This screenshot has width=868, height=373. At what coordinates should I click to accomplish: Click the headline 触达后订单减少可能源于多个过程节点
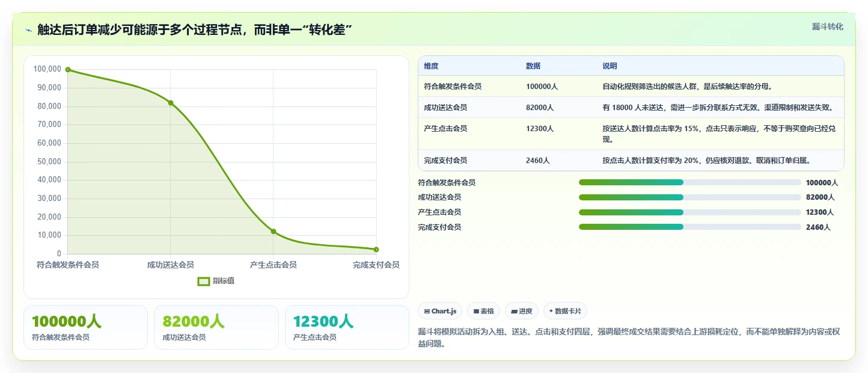pyautogui.click(x=195, y=29)
